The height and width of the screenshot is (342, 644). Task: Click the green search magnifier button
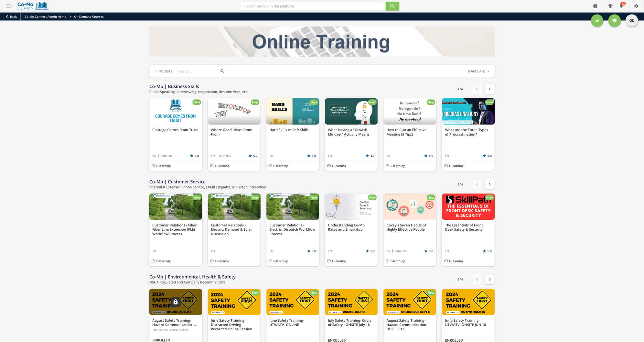point(392,6)
